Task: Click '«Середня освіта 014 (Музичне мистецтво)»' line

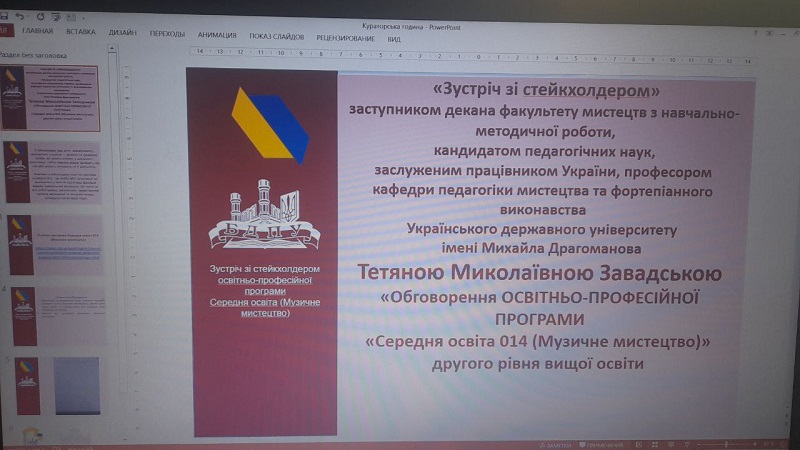Action: click(538, 341)
